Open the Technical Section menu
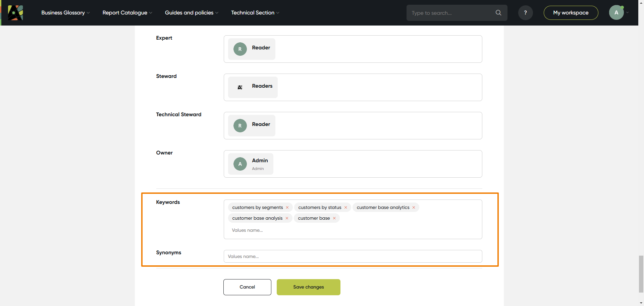 tap(255, 13)
